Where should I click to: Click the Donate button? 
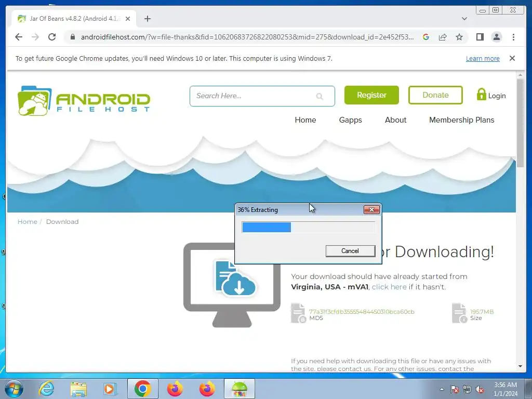click(435, 95)
